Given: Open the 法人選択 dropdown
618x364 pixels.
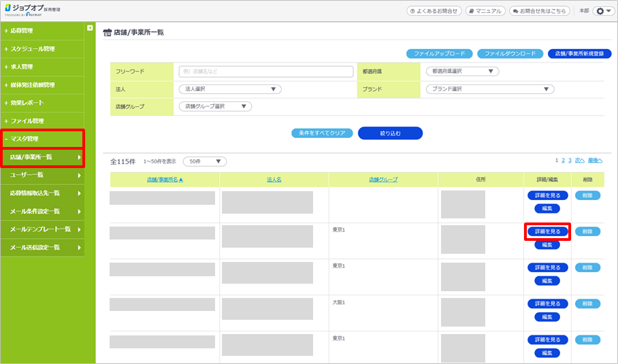Looking at the screenshot, I should (x=229, y=89).
